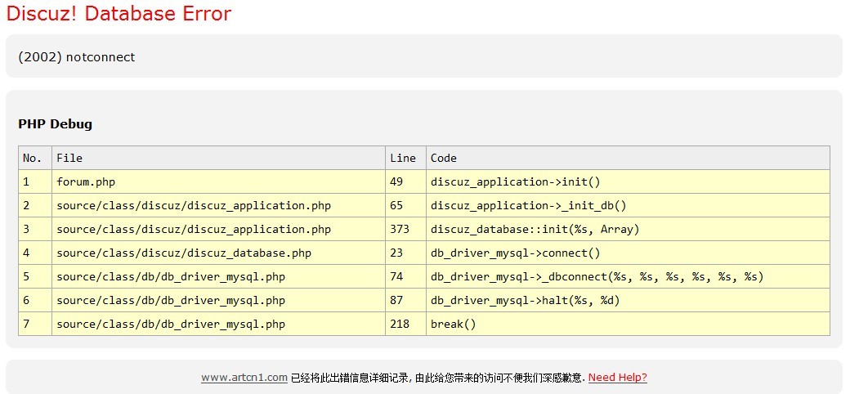Click the Code column header

[x=628, y=159]
